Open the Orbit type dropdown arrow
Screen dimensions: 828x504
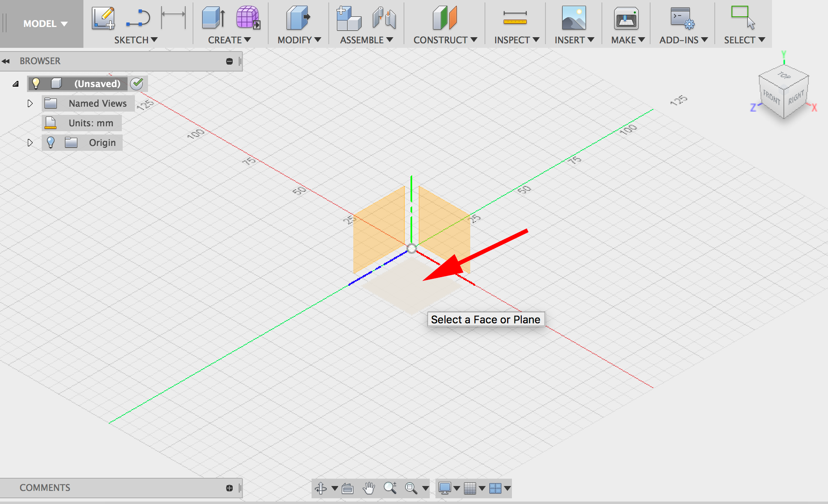pyautogui.click(x=335, y=488)
